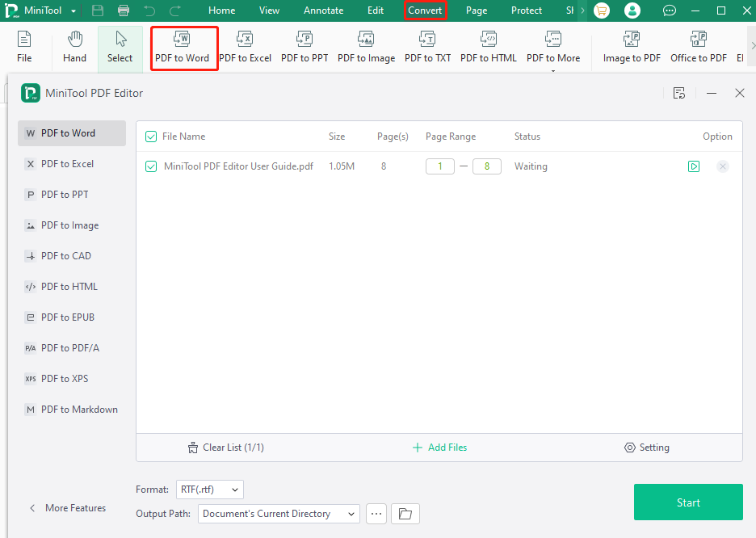The image size is (756, 538).
Task: Click the browse ellipsis button
Action: click(x=376, y=514)
